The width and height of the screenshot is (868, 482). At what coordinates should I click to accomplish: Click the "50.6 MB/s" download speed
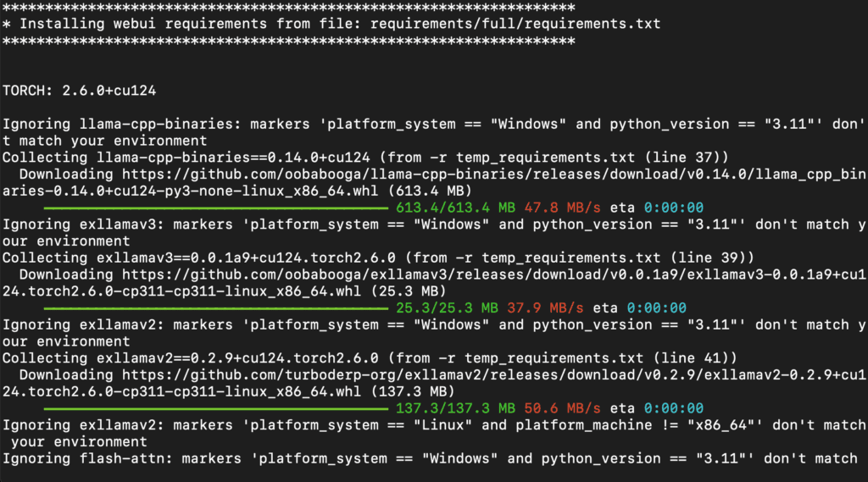562,407
